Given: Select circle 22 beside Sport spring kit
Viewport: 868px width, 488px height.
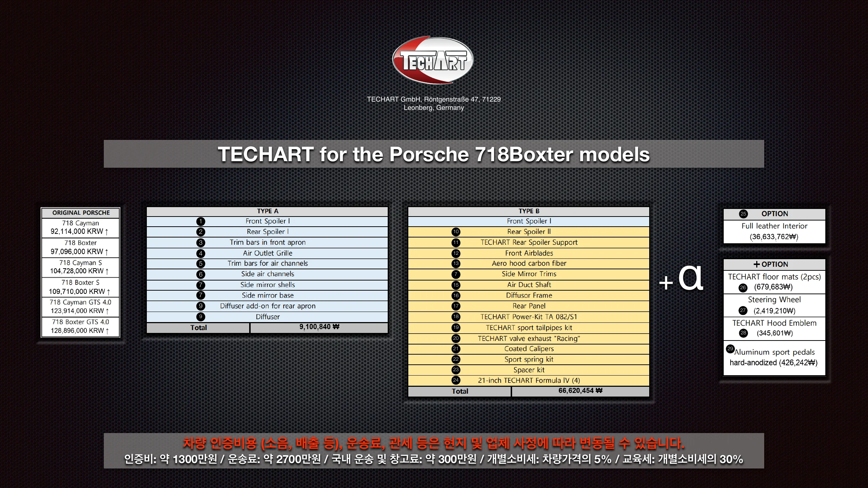Looking at the screenshot, I should click(456, 359).
